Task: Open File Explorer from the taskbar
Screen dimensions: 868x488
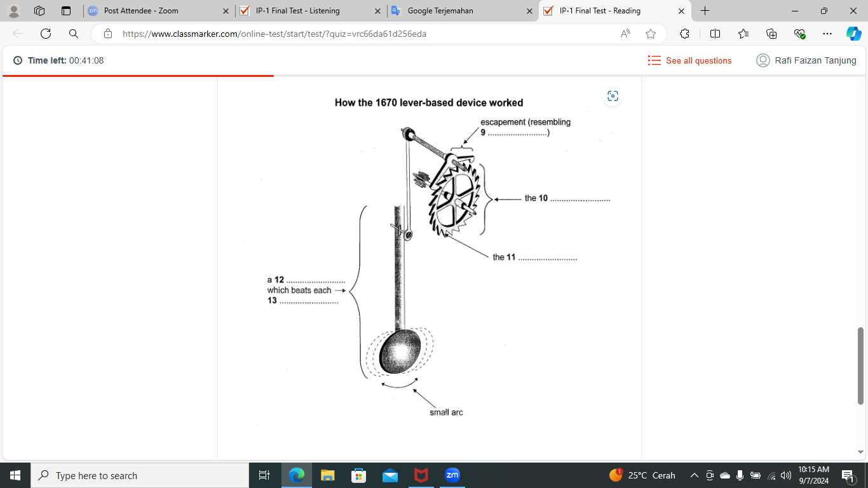Action: 327,475
